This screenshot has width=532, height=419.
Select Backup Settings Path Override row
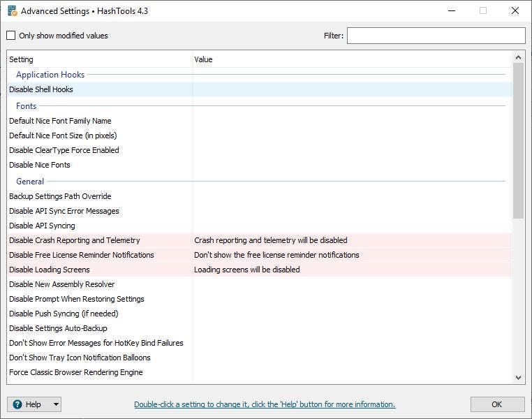tap(260, 196)
